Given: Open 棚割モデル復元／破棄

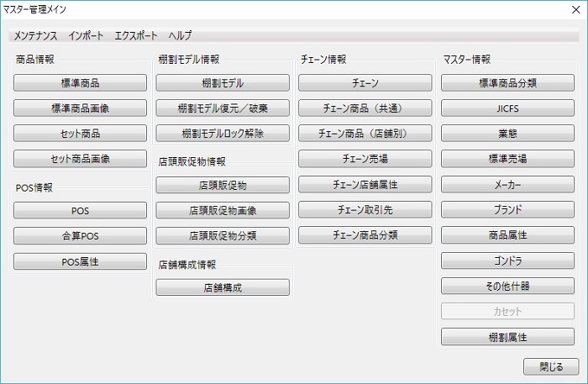Looking at the screenshot, I should click(x=223, y=108).
